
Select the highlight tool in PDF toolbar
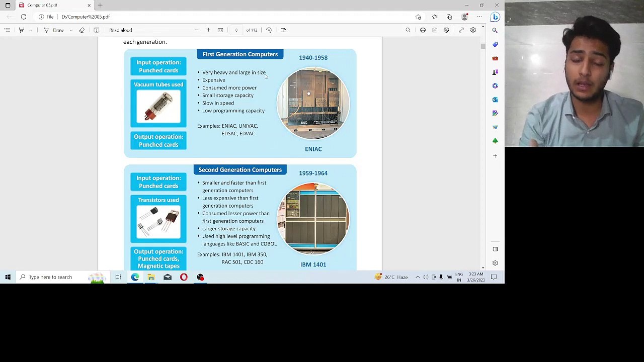click(21, 30)
